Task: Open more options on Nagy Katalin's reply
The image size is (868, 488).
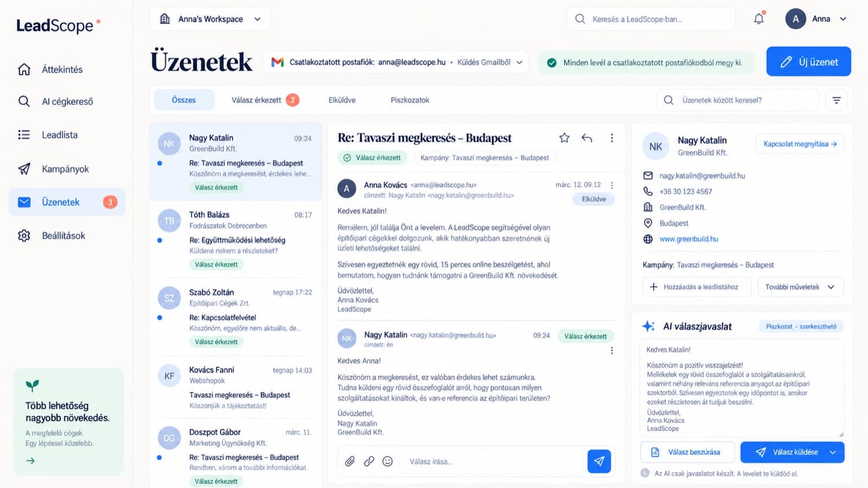Action: (x=612, y=350)
